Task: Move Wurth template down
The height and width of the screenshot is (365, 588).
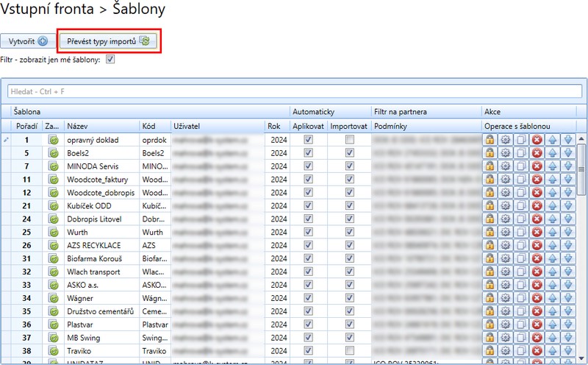Action: tap(568, 233)
